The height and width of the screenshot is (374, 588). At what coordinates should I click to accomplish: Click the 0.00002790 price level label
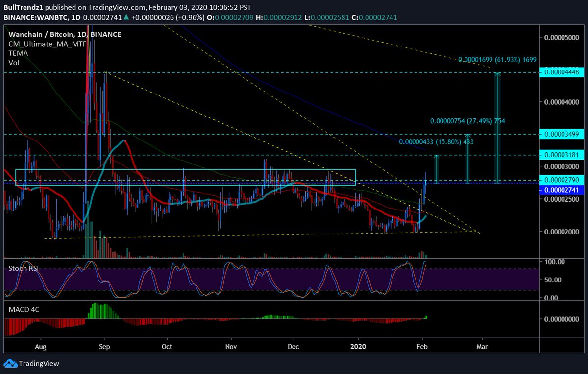pyautogui.click(x=561, y=180)
